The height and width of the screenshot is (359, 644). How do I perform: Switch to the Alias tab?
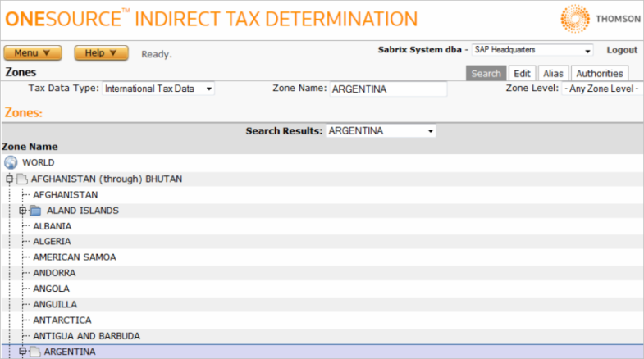point(553,74)
